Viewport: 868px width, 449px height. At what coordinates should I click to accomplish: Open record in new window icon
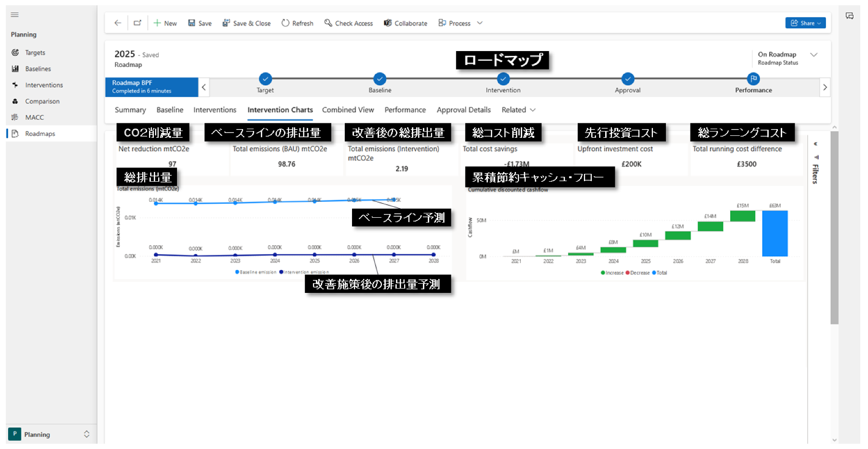137,23
